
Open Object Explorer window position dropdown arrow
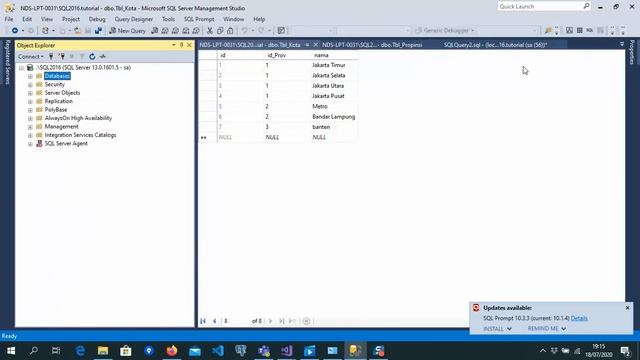(174, 45)
